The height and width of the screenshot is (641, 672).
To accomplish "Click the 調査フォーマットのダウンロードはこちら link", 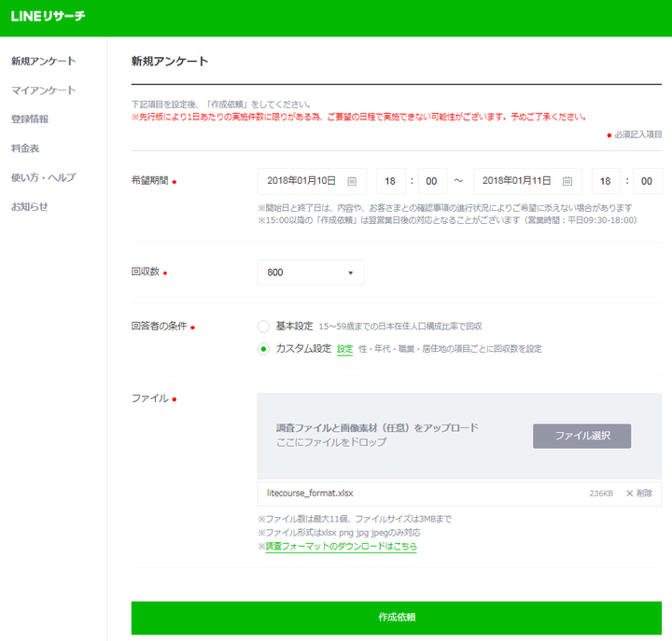I will (341, 546).
